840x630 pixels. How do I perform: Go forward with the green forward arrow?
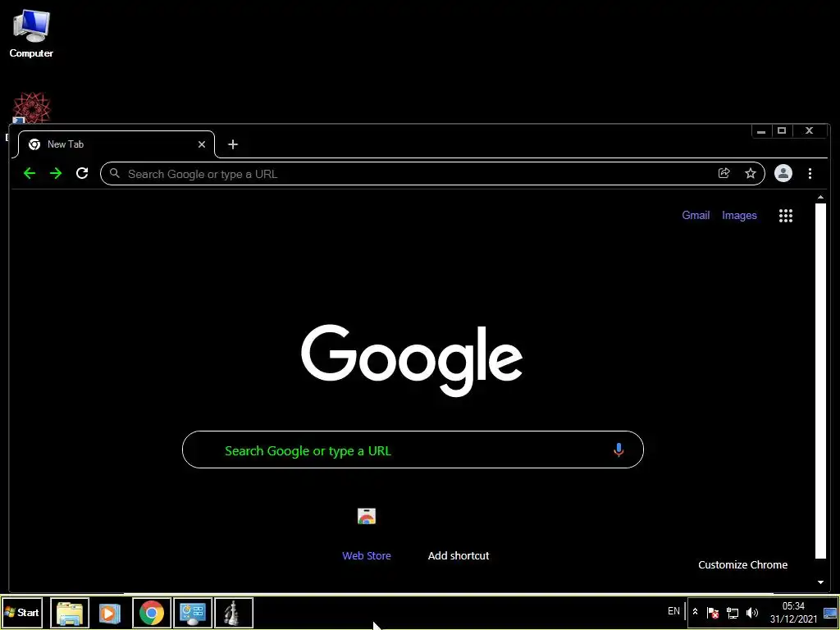(56, 174)
